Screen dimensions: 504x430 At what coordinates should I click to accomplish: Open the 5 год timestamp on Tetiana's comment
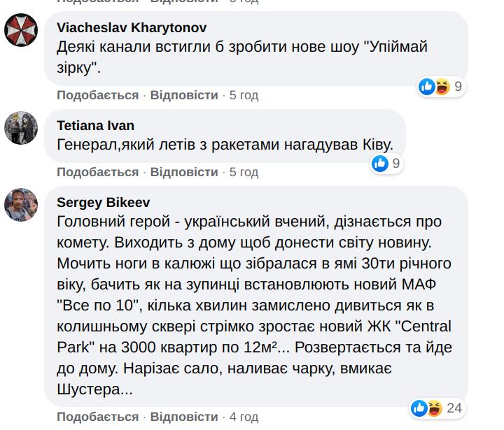244,172
